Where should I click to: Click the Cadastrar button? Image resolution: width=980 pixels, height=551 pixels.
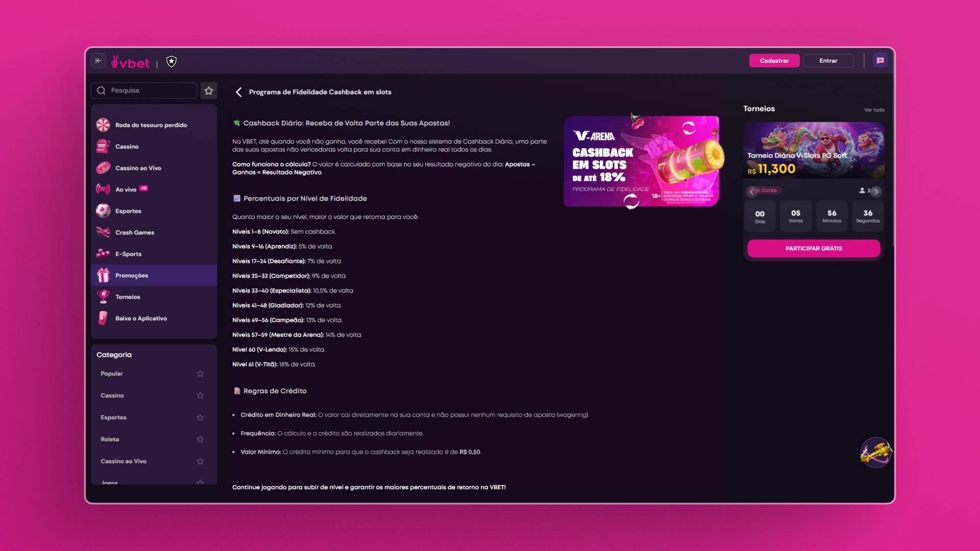tap(774, 61)
